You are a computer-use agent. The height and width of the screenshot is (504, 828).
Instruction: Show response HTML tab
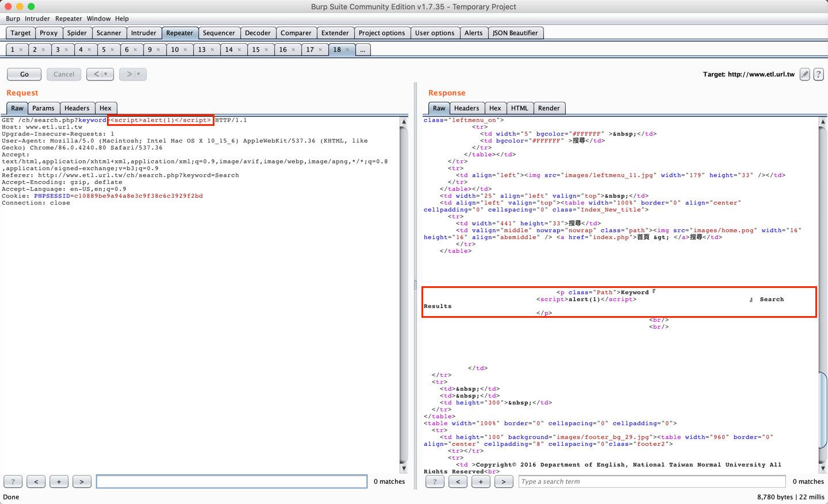[520, 108]
